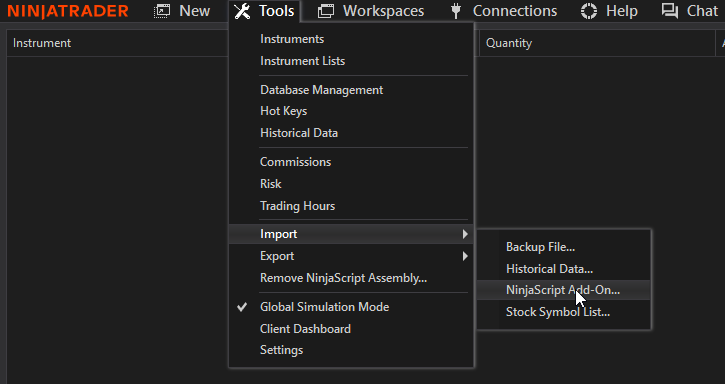The height and width of the screenshot is (384, 725).
Task: Select the Export menu entry
Action: 351,256
